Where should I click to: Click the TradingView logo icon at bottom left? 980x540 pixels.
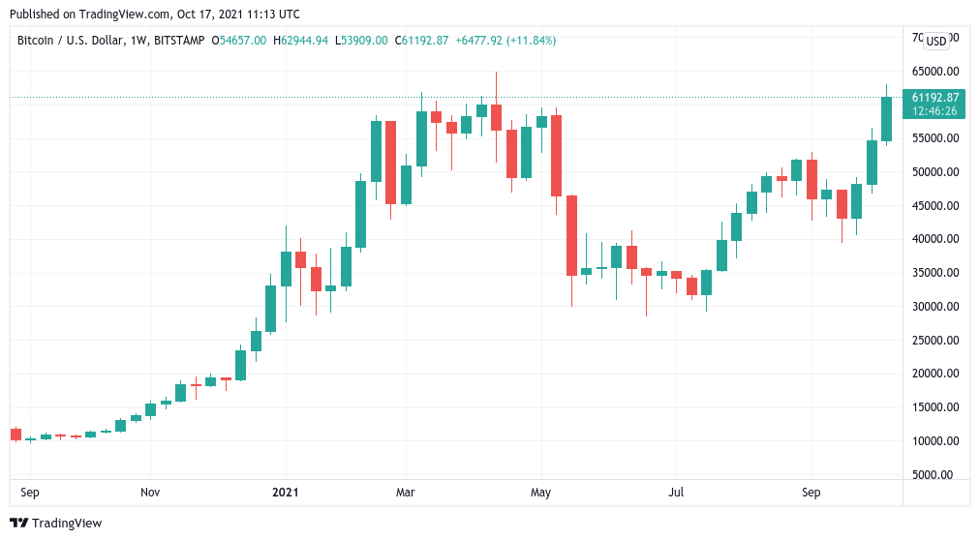click(19, 524)
